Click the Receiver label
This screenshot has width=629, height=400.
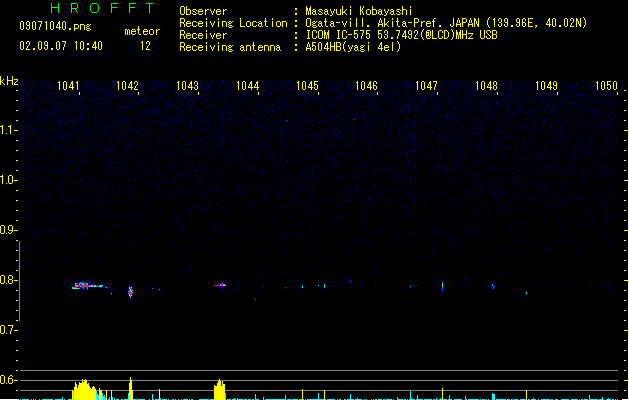click(x=203, y=35)
